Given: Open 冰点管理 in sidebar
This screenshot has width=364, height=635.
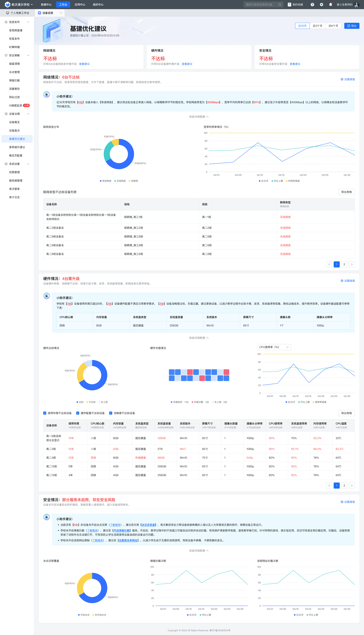Looking at the screenshot, I should (x=15, y=72).
